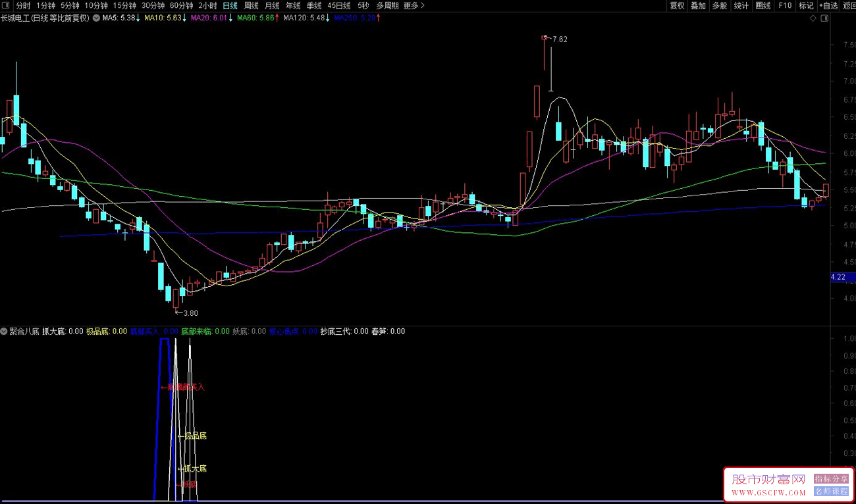Select the 分时 intraday view
The width and height of the screenshot is (856, 504).
click(23, 6)
